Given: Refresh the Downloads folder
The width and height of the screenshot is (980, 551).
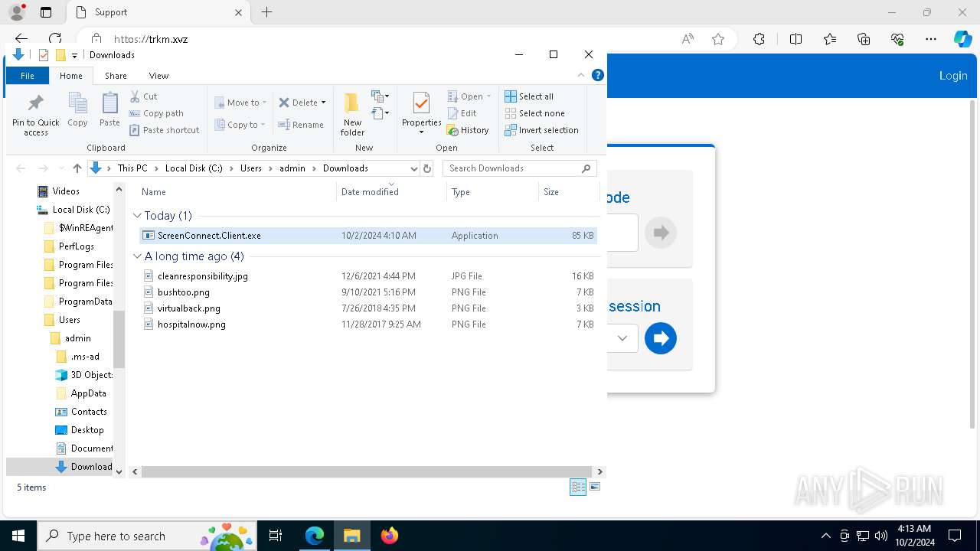Looking at the screenshot, I should pos(427,168).
